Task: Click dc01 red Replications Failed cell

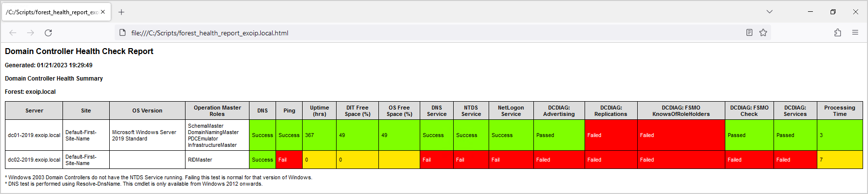Action: click(611, 135)
